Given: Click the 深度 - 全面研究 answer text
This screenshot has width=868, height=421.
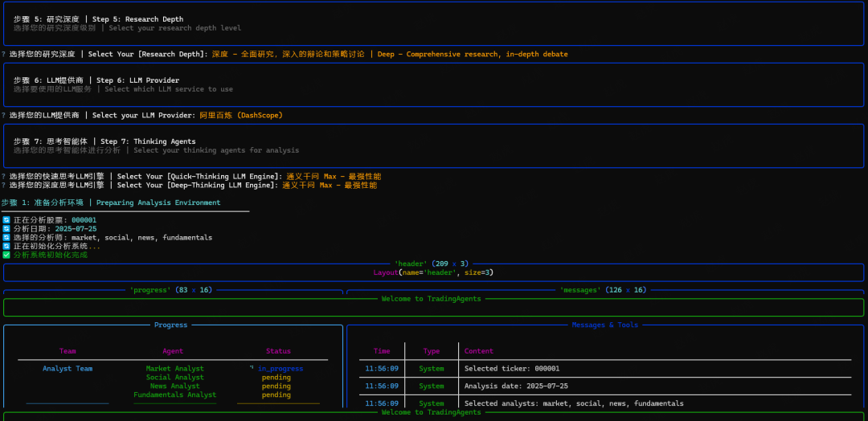Looking at the screenshot, I should (288, 54).
